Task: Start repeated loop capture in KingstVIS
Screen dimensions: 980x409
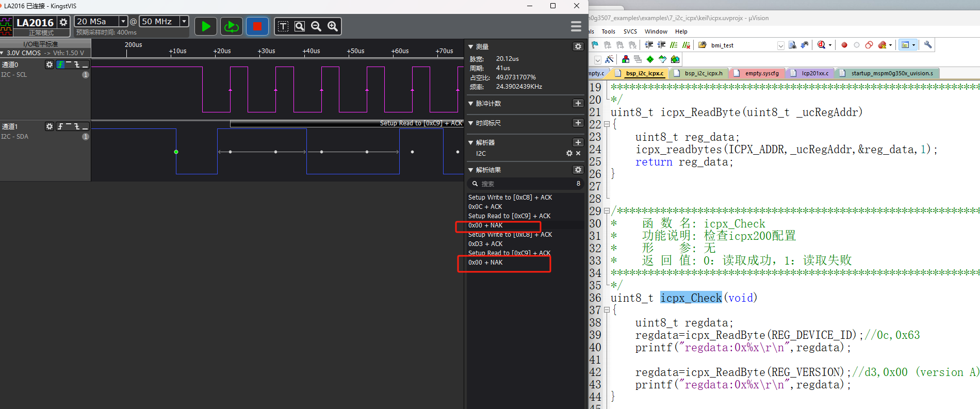Action: pyautogui.click(x=232, y=26)
